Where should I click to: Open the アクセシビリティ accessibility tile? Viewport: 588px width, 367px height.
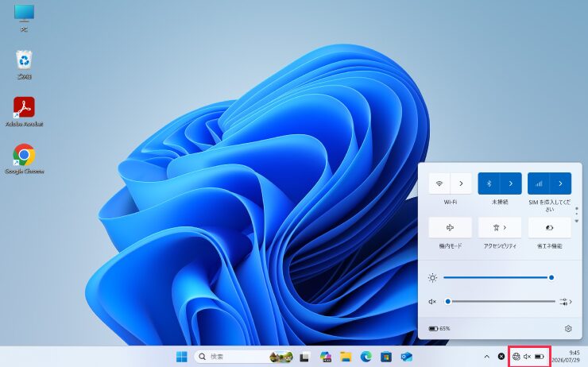(x=500, y=227)
